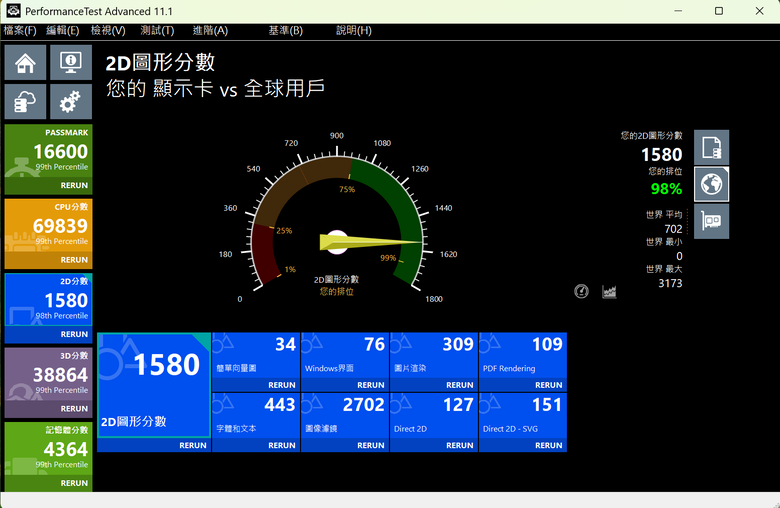Open the 檔案(F) menu
Screen dimensions: 780x508
tap(20, 30)
